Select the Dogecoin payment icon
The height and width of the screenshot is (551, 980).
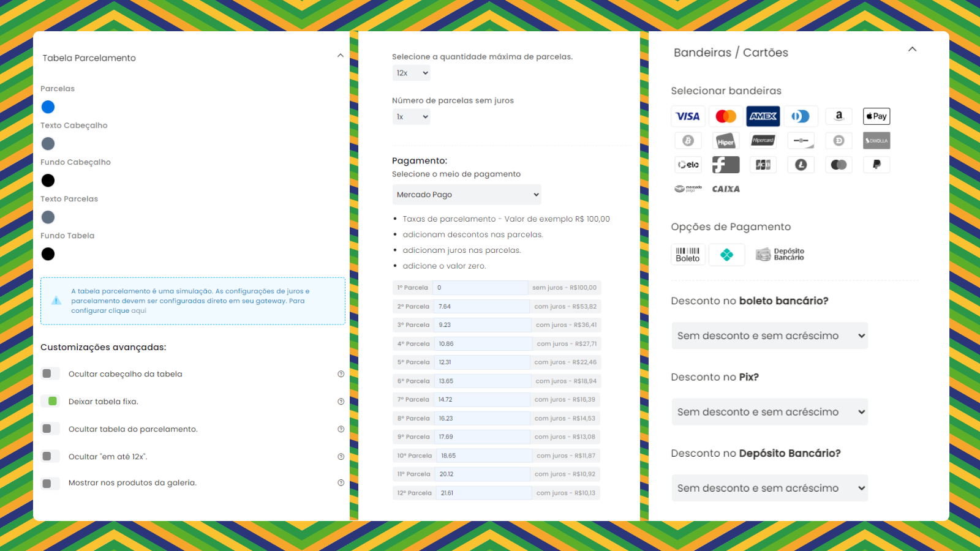839,141
